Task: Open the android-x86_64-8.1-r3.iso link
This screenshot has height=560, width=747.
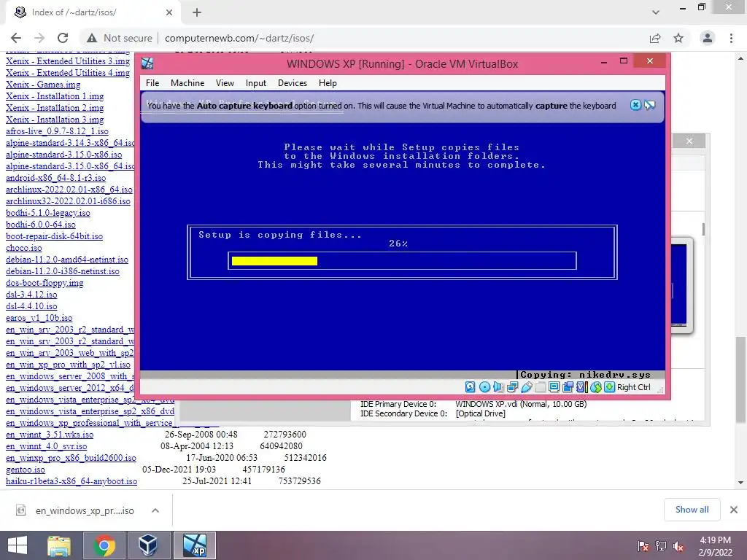Action: (55, 178)
